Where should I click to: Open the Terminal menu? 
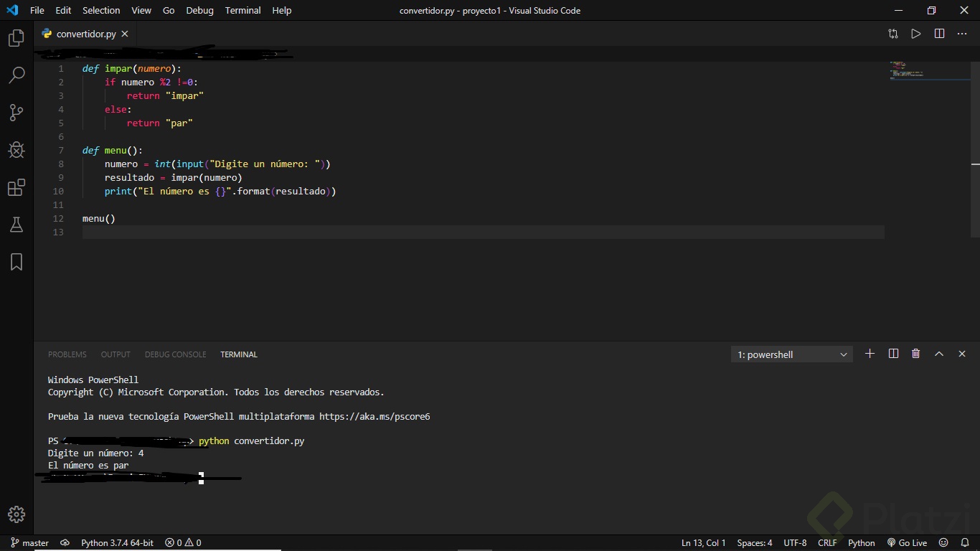[x=242, y=11]
